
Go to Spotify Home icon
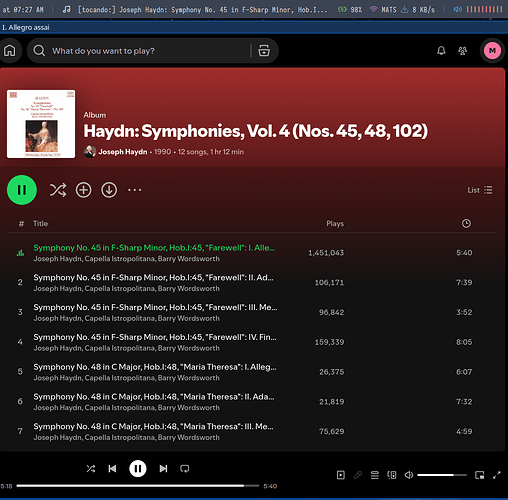point(10,51)
